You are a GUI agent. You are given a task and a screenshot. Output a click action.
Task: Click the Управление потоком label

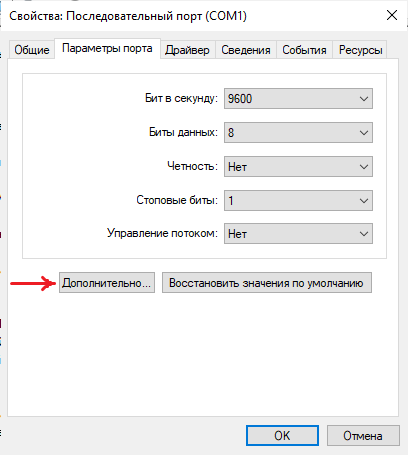pyautogui.click(x=162, y=233)
